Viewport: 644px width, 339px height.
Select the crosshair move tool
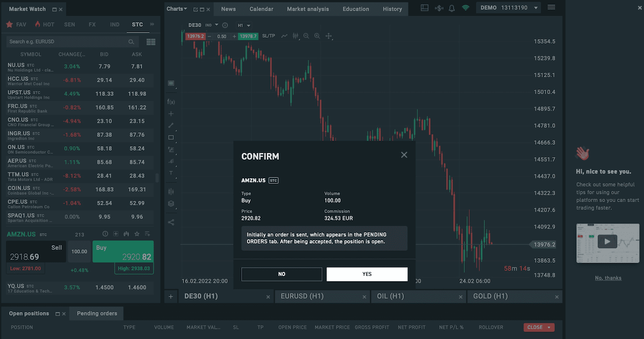pyautogui.click(x=328, y=36)
